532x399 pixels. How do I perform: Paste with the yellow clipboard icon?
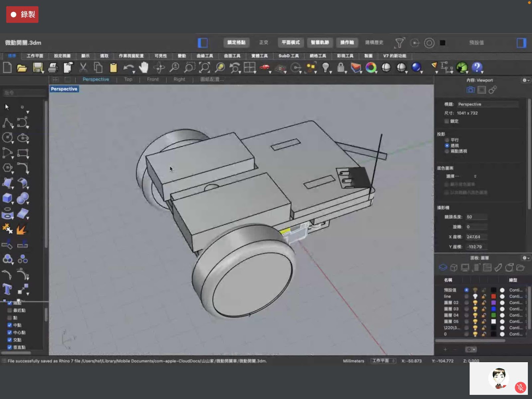[113, 68]
